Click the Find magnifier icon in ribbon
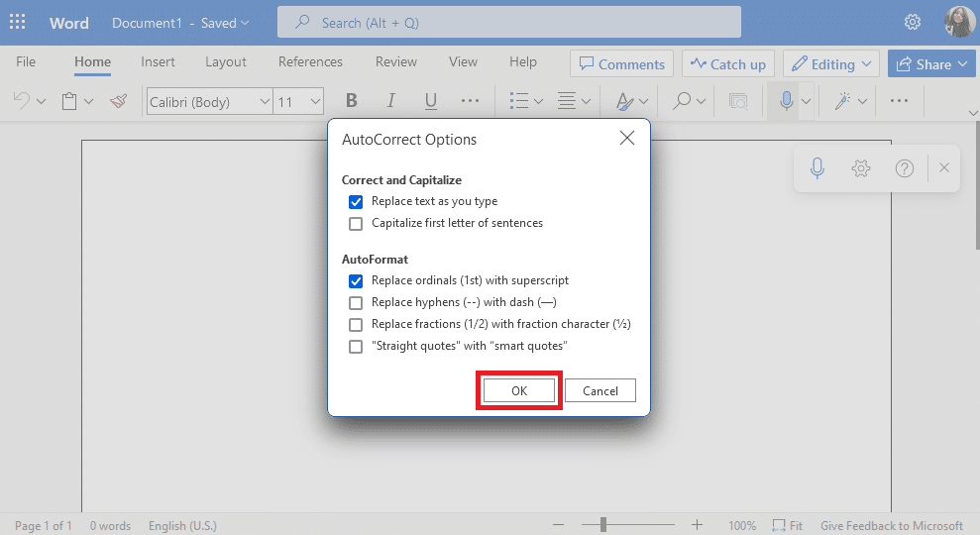 [x=682, y=101]
